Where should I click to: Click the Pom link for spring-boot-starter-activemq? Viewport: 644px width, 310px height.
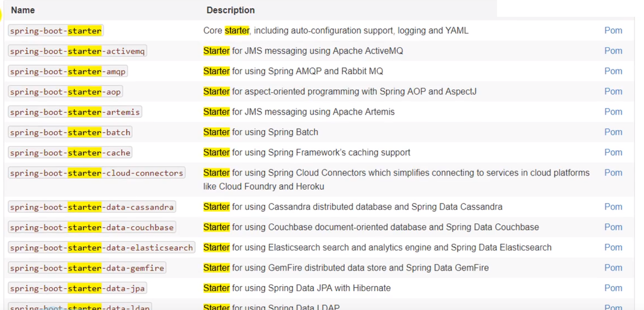(x=613, y=51)
